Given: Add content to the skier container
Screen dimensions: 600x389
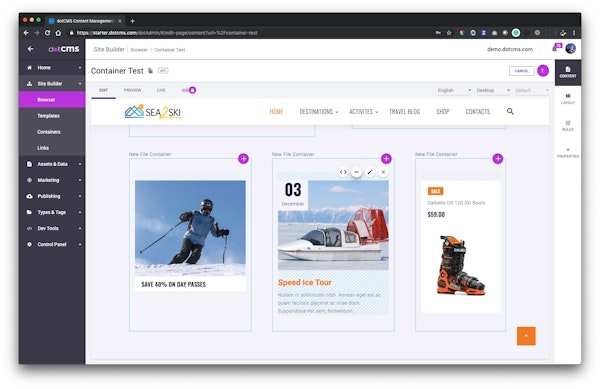Looking at the screenshot, I should point(243,159).
